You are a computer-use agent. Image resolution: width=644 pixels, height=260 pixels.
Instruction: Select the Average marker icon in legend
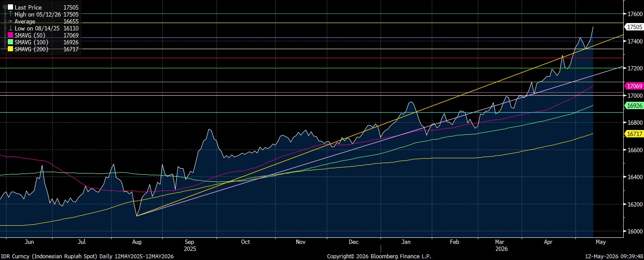coord(10,21)
